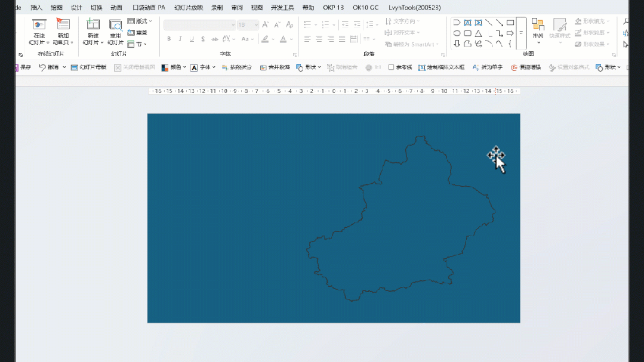This screenshot has height=362, width=644.
Task: Open the 插入 menu tab
Action: pos(36,7)
